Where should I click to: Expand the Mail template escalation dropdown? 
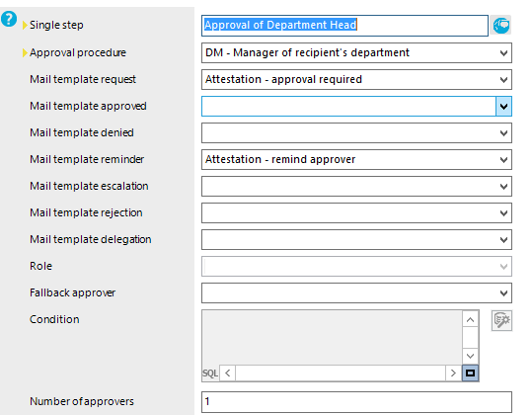[503, 186]
